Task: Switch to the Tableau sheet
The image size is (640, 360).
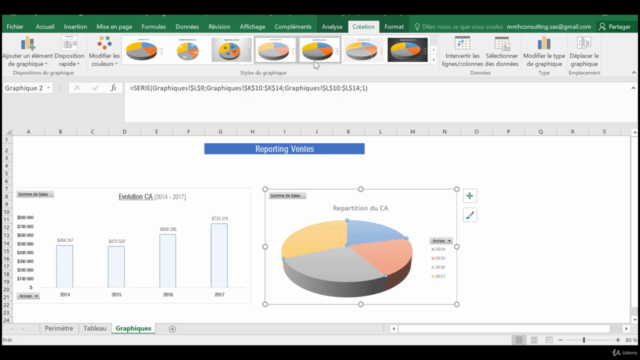Action: [95, 329]
